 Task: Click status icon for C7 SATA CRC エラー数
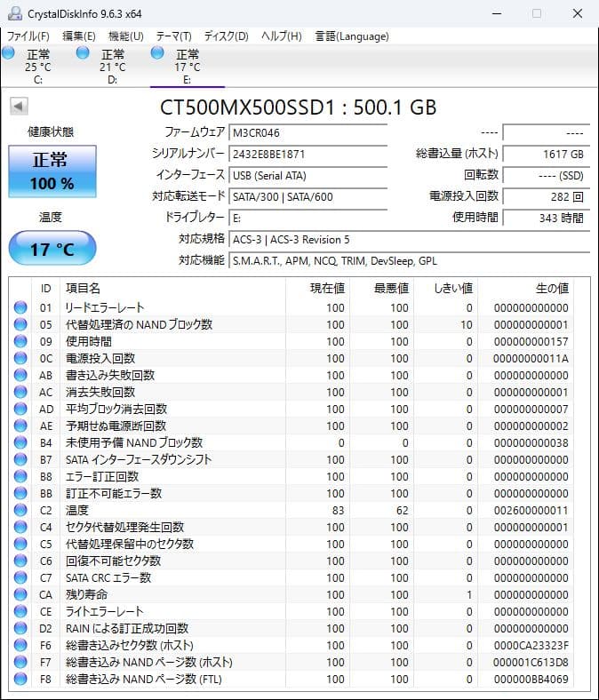pyautogui.click(x=20, y=577)
